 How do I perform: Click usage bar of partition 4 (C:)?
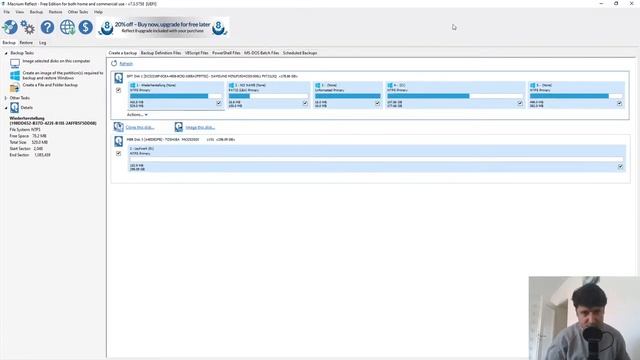coord(455,96)
